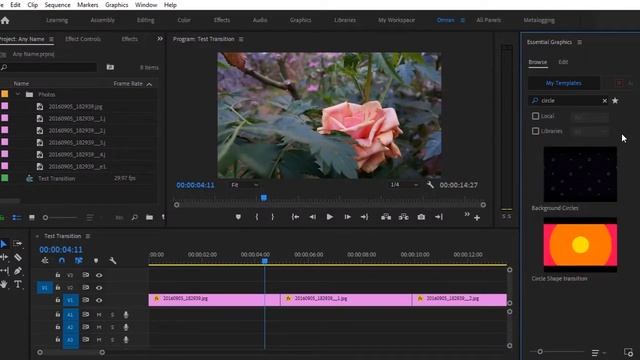Select the Circle Shape transition thumbnail

(580, 245)
